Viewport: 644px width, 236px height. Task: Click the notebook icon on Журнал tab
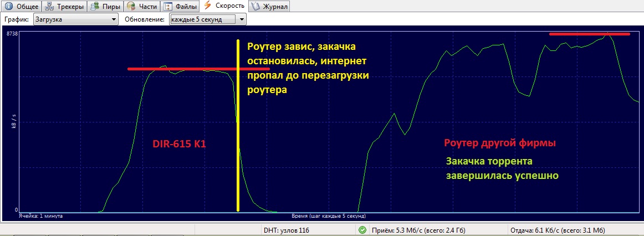pyautogui.click(x=255, y=7)
